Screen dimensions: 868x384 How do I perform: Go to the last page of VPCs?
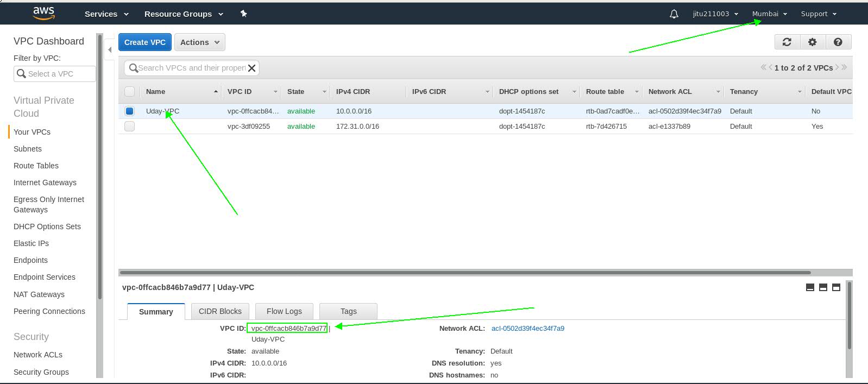coord(844,67)
